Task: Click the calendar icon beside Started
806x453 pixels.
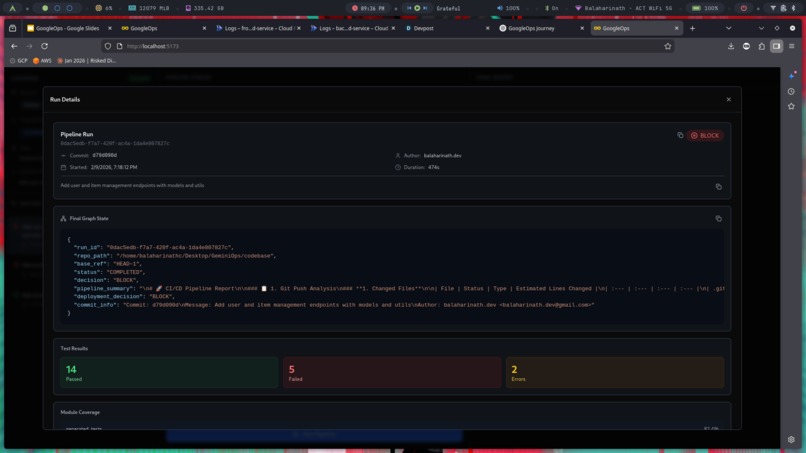Action: click(x=63, y=167)
